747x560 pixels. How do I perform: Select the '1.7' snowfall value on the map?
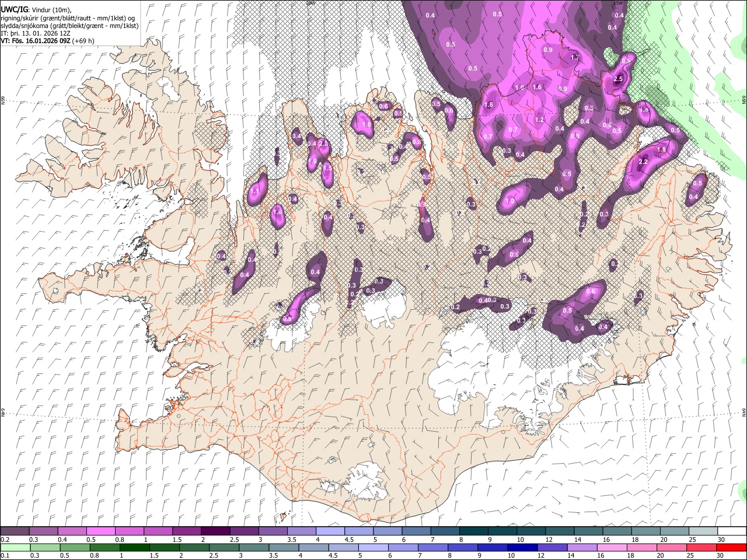coord(574,57)
